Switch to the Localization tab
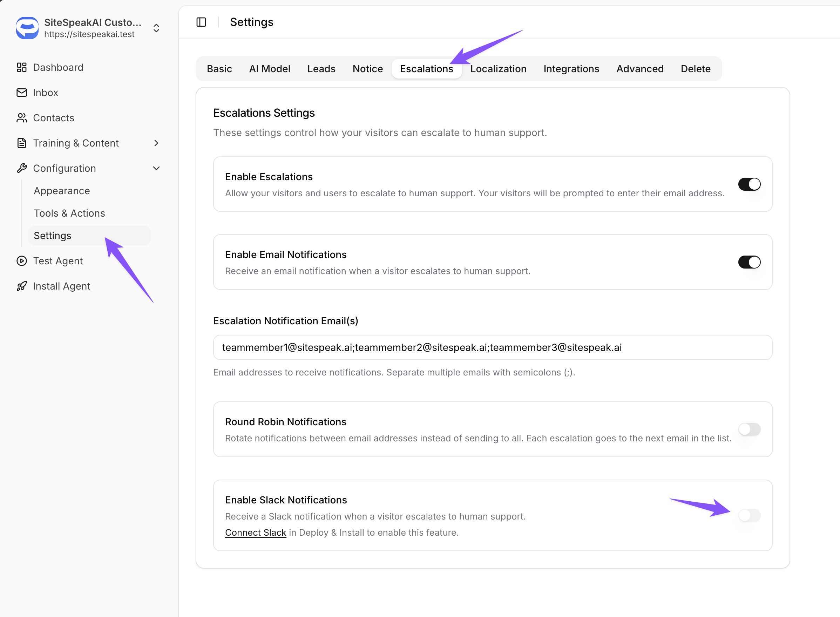The width and height of the screenshot is (840, 617). click(x=498, y=69)
